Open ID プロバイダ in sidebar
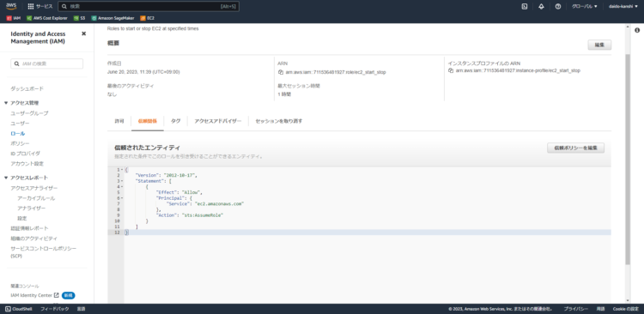This screenshot has height=314, width=644. pos(26,154)
